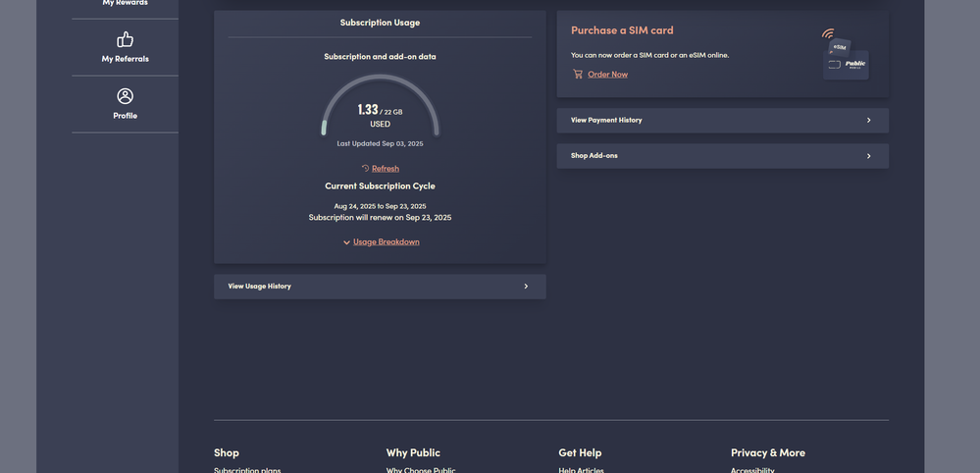Click the arrow on Shop Add-ons
980x473 pixels.
(868, 156)
